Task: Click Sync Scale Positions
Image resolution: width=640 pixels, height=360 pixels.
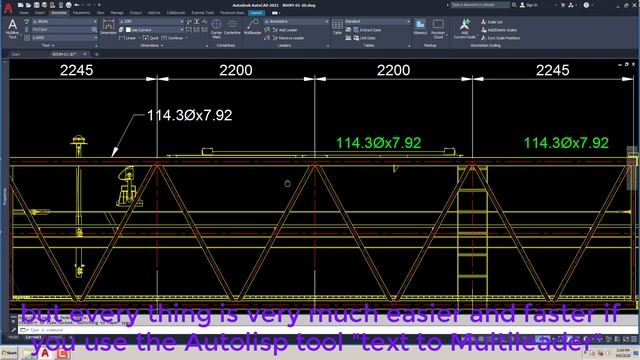Action: (500, 38)
